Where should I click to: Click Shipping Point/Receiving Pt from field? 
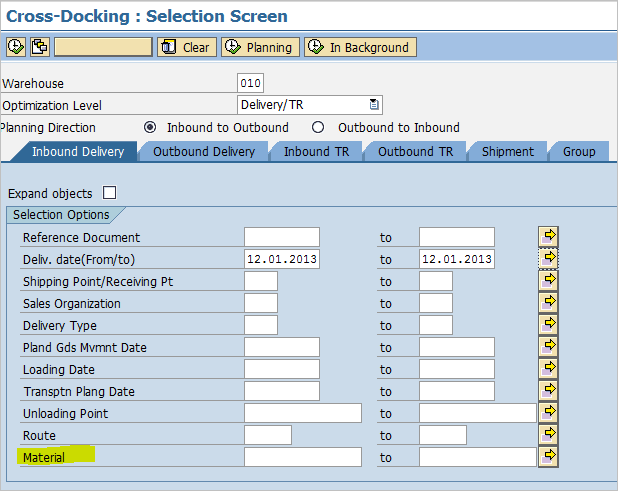tap(261, 281)
